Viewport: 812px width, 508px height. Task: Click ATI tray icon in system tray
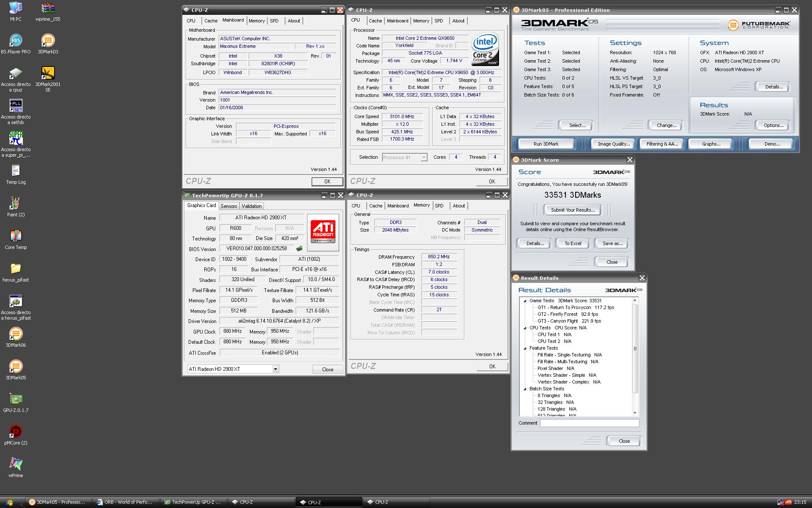pos(788,502)
